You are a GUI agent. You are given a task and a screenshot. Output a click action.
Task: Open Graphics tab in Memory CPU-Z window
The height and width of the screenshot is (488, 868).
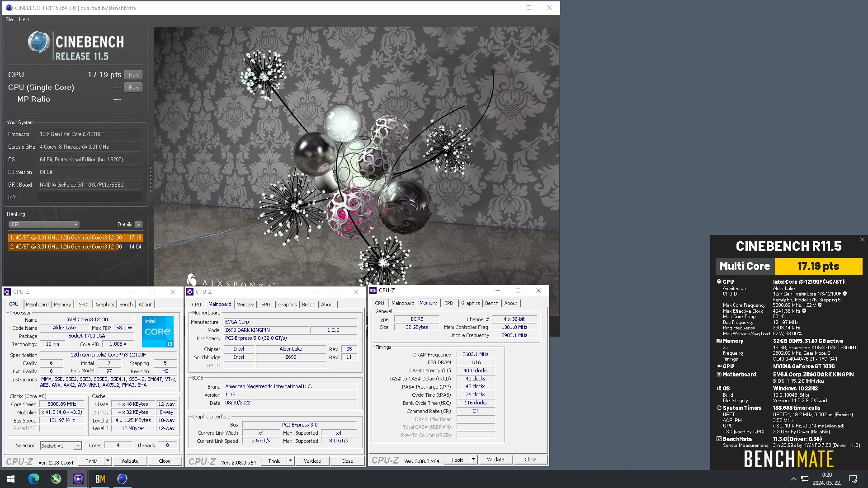click(471, 303)
